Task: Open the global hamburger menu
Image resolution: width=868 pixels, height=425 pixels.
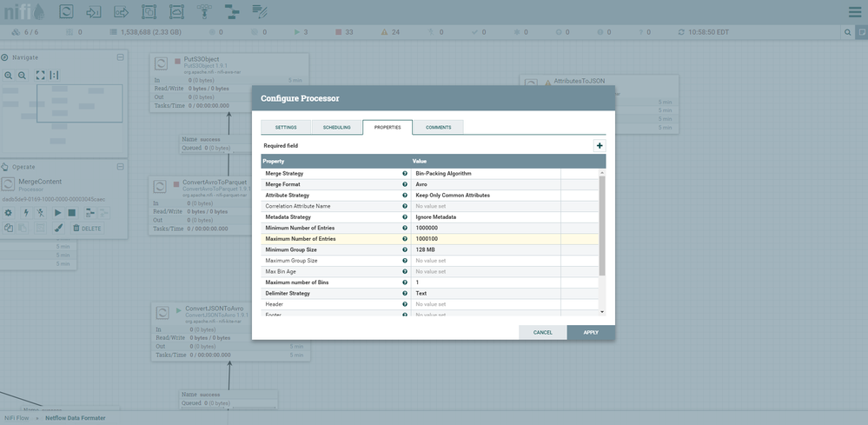Action: pos(853,12)
